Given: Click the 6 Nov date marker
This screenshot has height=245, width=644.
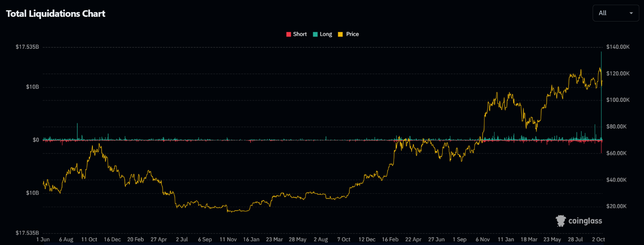Looking at the screenshot, I should 483,239.
